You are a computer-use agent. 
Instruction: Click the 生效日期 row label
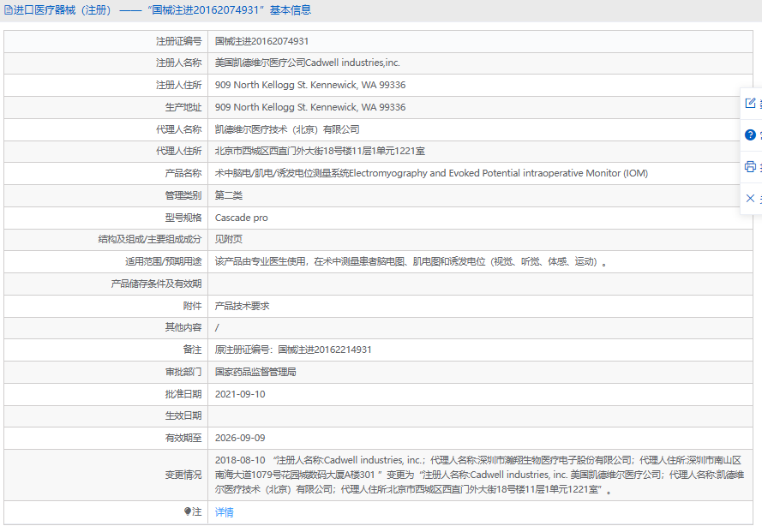(183, 415)
